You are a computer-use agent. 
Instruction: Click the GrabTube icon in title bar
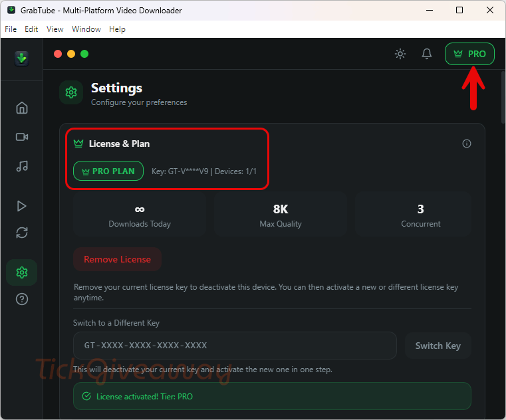click(11, 10)
